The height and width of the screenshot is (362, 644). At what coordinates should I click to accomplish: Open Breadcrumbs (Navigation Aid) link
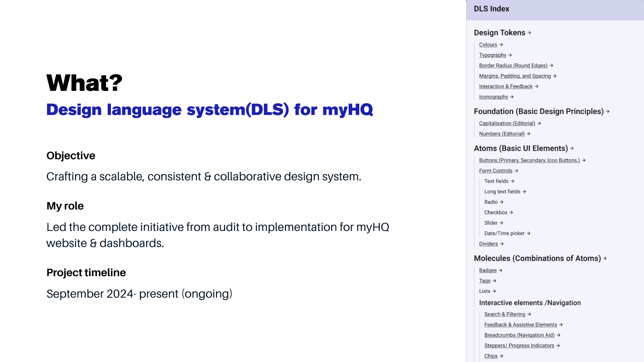[519, 335]
